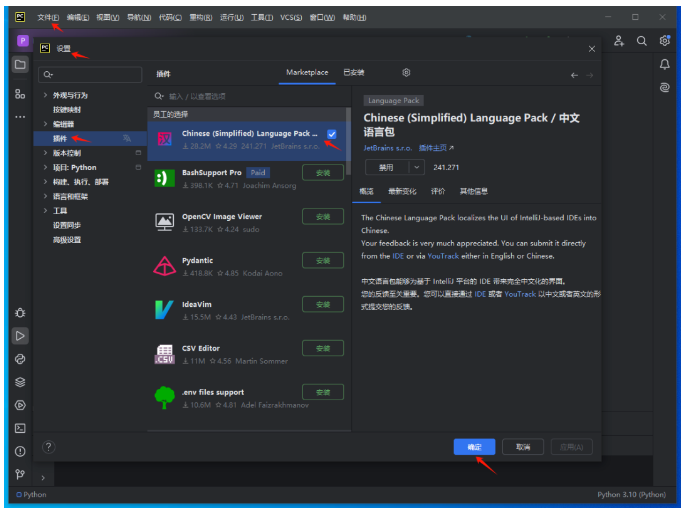Open the JetBrains s.r.o. vendor link

[387, 148]
